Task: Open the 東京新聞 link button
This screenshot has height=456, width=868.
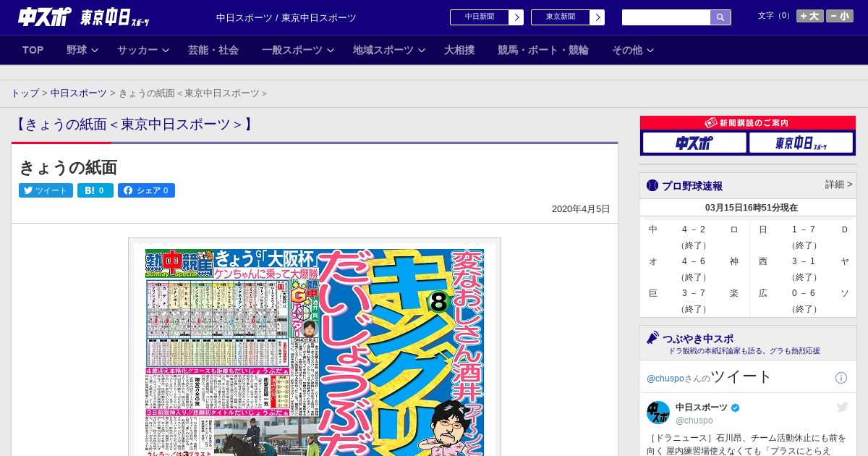Action: pos(561,17)
